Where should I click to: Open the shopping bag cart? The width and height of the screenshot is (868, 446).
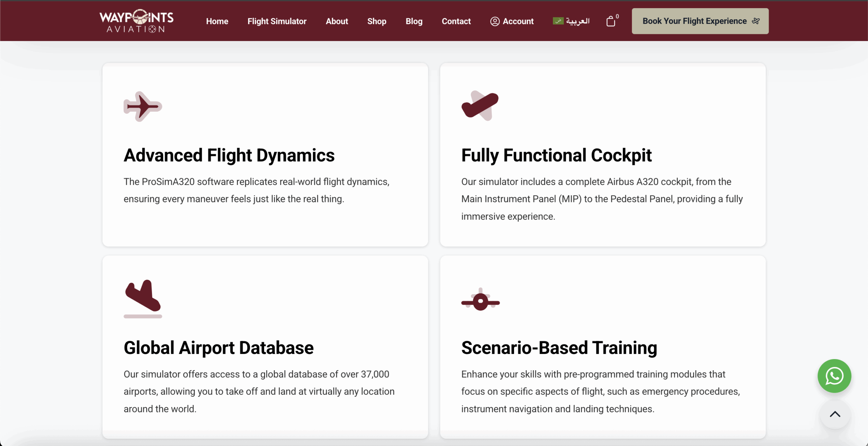click(611, 21)
